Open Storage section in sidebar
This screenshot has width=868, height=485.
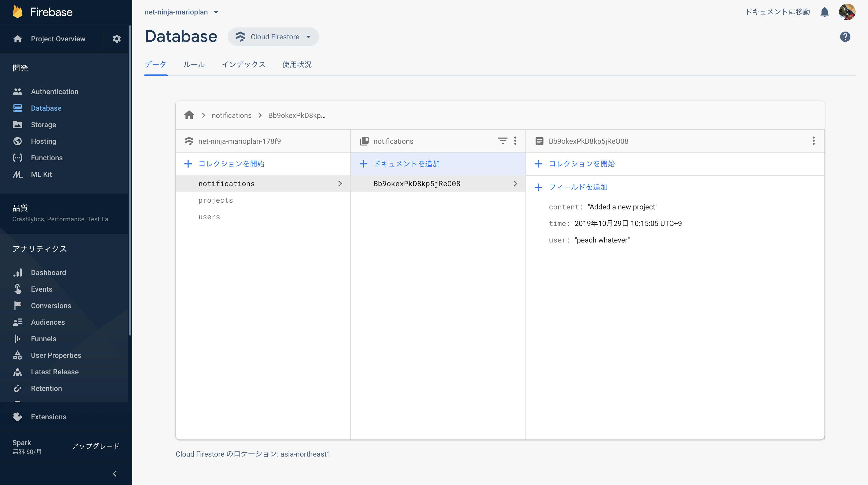[x=43, y=124]
